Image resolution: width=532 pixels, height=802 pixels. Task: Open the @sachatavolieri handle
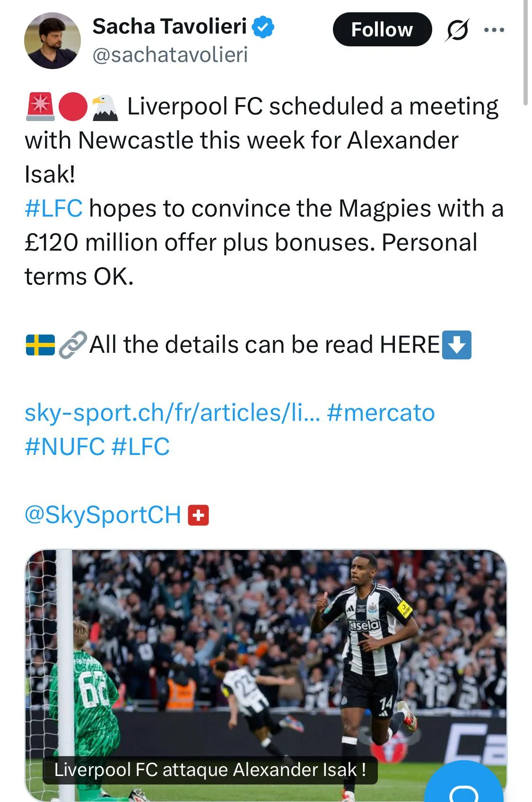pos(170,55)
